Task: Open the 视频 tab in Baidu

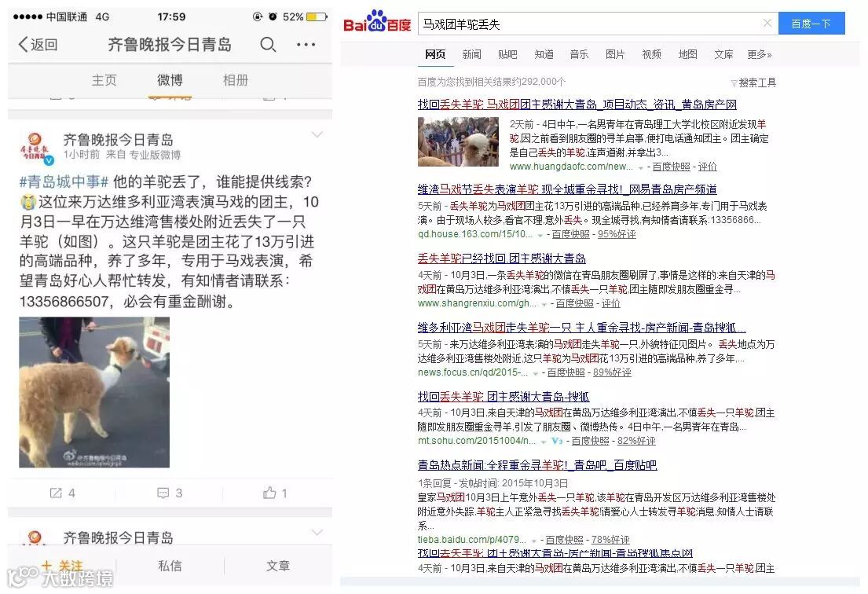Action: [651, 54]
